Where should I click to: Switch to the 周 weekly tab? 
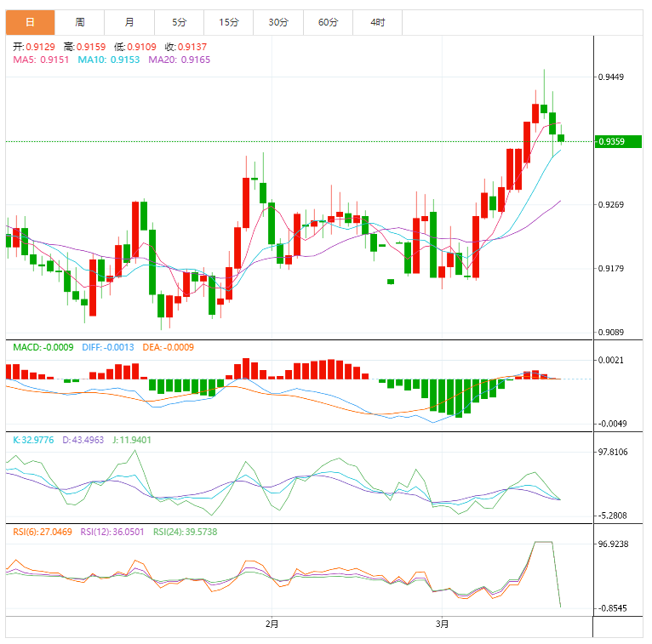[x=79, y=22]
